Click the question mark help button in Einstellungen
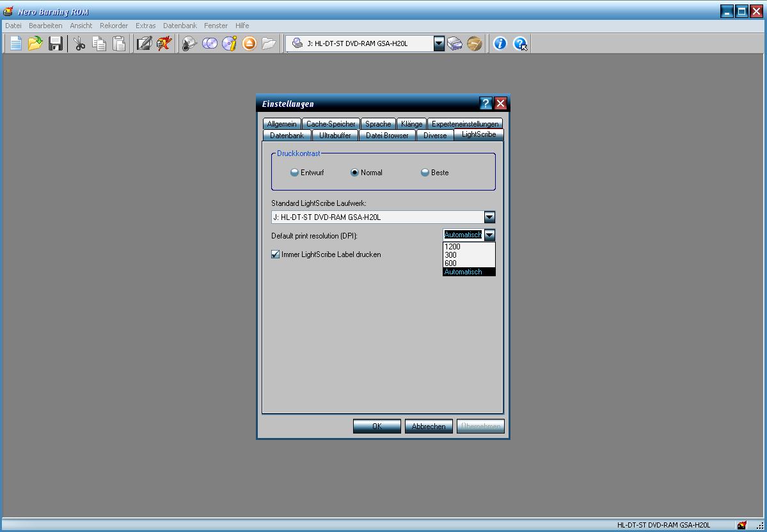Image resolution: width=767 pixels, height=532 pixels. (x=486, y=103)
